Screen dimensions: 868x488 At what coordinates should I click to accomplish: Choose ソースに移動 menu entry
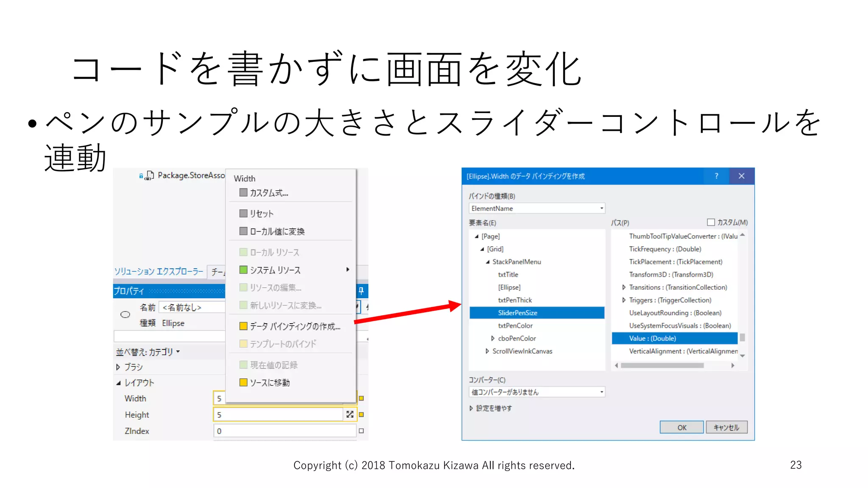pos(270,383)
